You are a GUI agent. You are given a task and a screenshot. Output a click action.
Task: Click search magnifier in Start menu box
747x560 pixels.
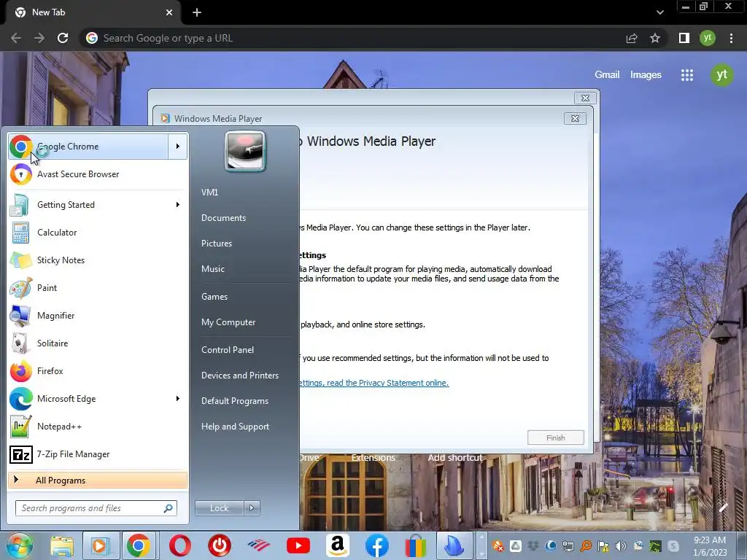[x=169, y=508]
